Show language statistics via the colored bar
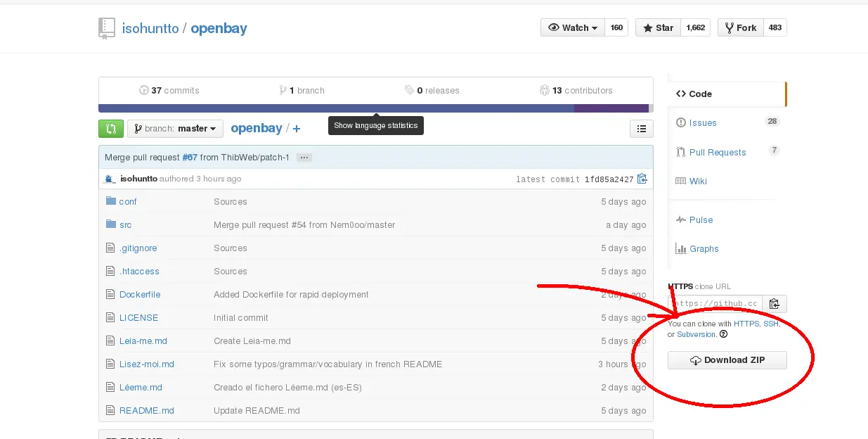The image size is (868, 439). tap(375, 107)
